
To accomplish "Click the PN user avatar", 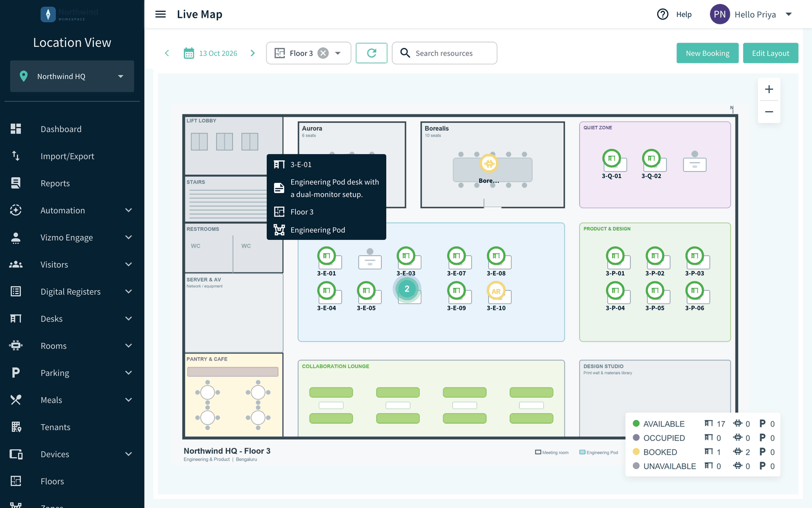I will point(720,14).
